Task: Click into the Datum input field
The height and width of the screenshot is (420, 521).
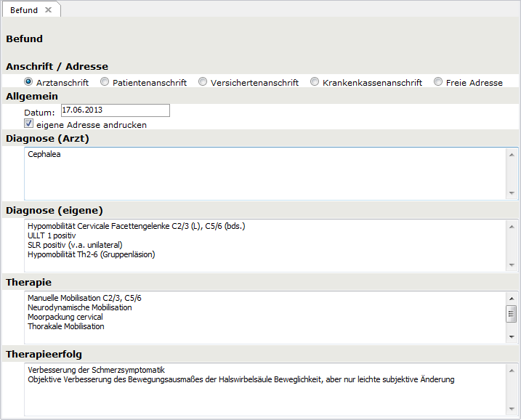Action: 115,110
